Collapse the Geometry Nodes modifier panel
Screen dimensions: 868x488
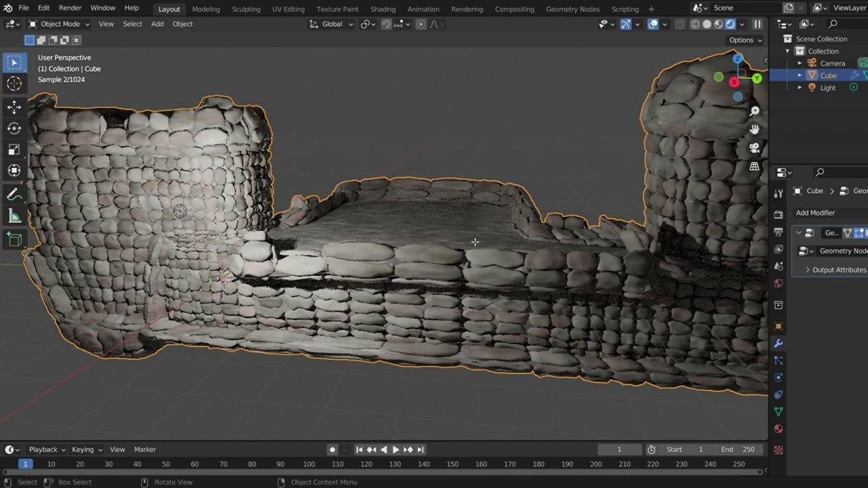[799, 233]
